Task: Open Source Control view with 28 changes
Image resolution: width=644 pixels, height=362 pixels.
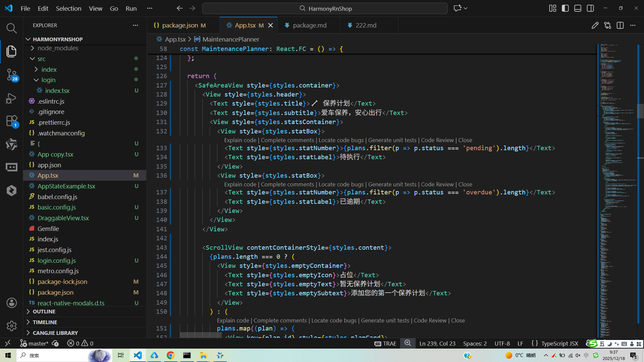Action: click(x=11, y=74)
